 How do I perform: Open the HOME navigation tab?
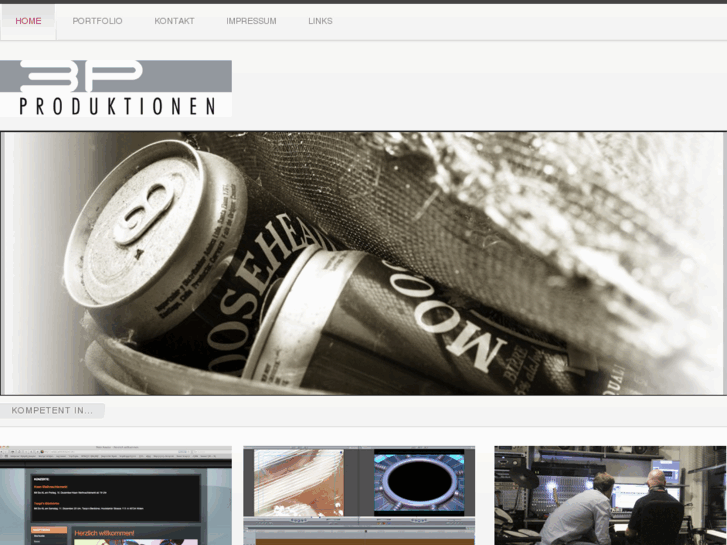28,21
